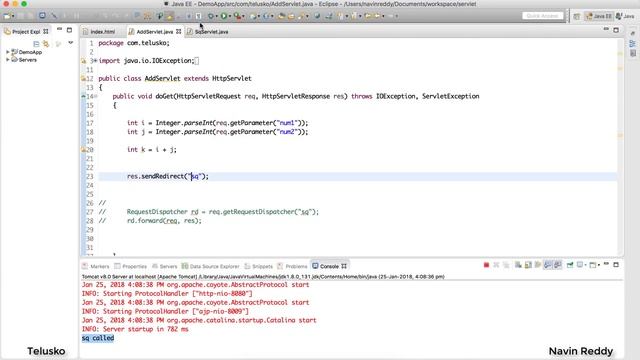The image size is (640, 360).
Task: Click the green Run button in toolbar
Action: (224, 16)
